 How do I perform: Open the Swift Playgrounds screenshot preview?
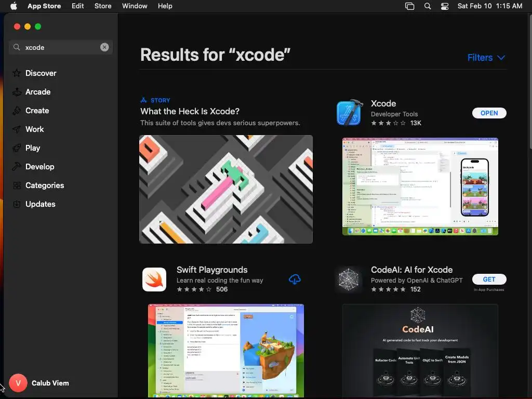coord(226,351)
